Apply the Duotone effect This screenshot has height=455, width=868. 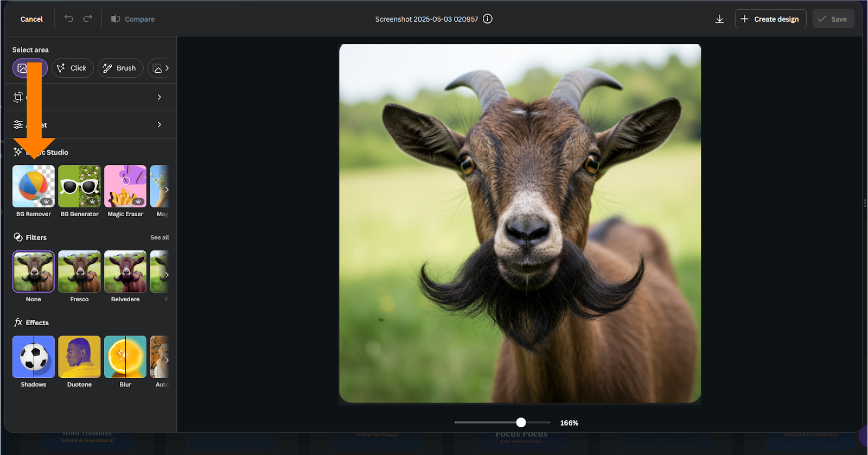(79, 357)
